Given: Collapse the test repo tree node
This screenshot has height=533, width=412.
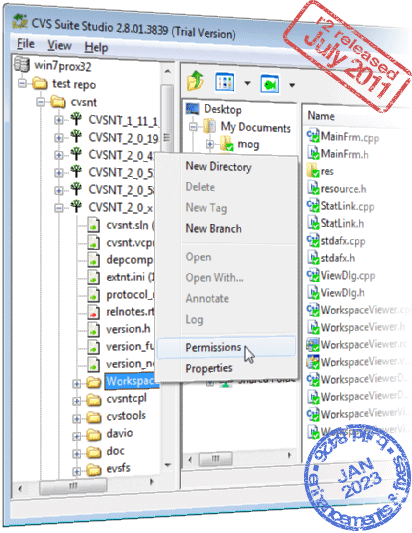Looking at the screenshot, I should pyautogui.click(x=22, y=83).
